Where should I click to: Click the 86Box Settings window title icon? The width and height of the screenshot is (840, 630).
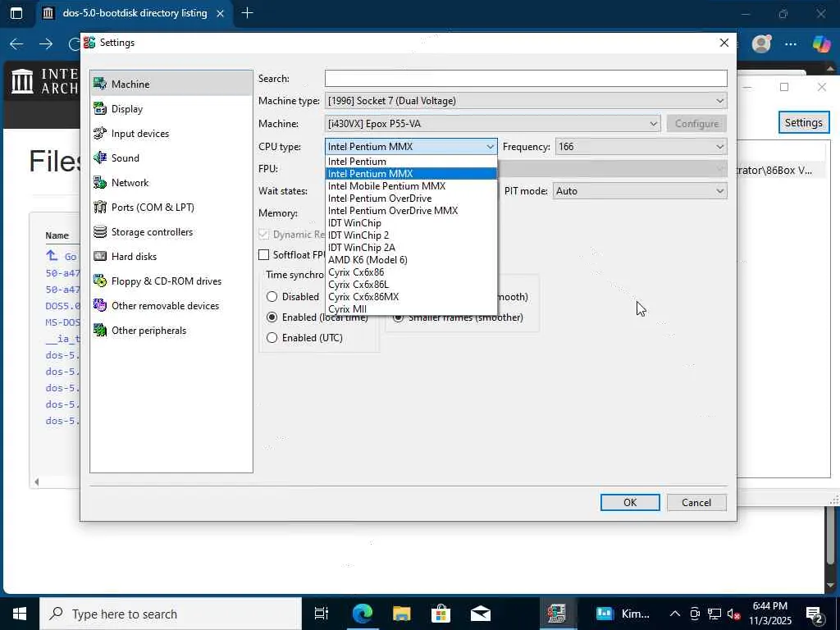tap(89, 43)
